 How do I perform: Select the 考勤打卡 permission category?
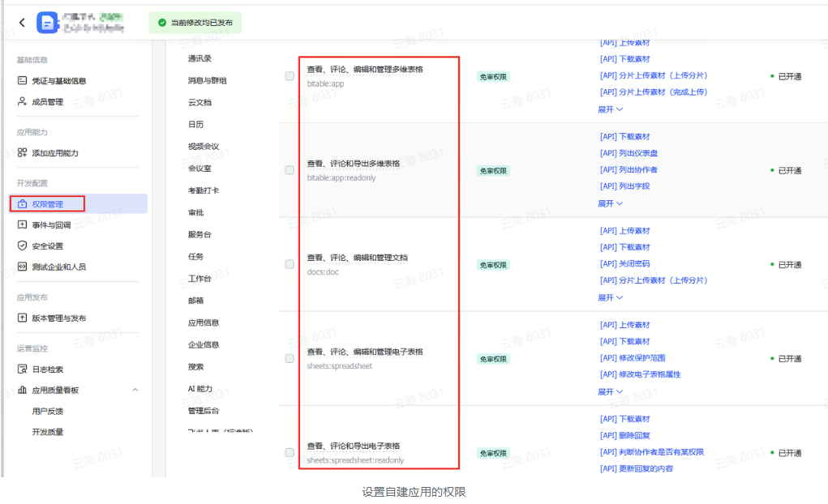point(203,190)
